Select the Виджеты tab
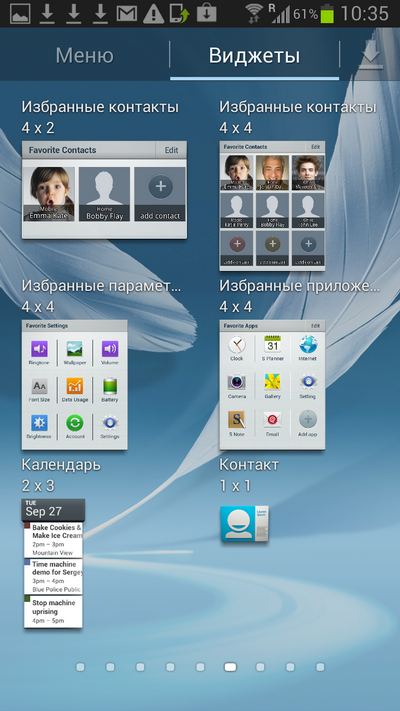Viewport: 400px width, 711px height. point(254,56)
